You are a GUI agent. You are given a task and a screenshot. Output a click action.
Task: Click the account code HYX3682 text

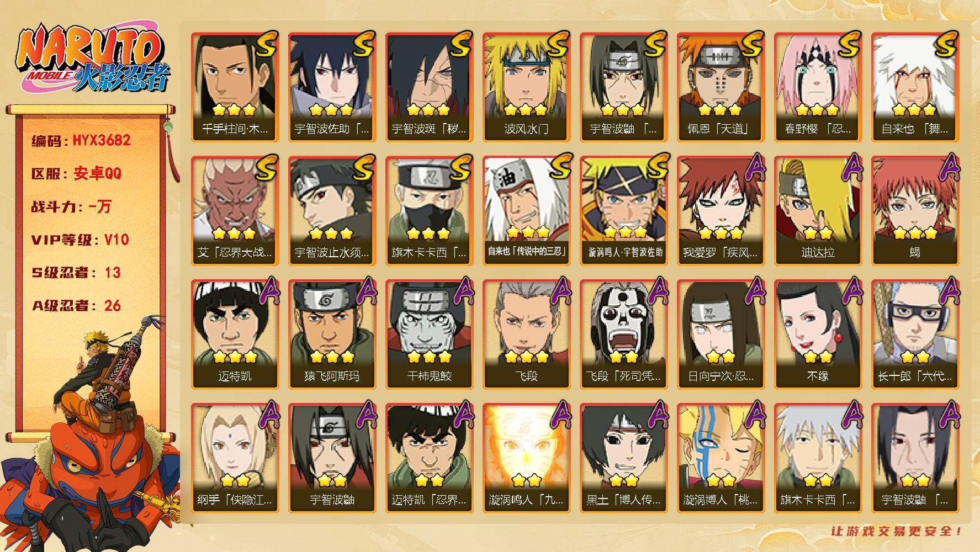click(x=102, y=140)
